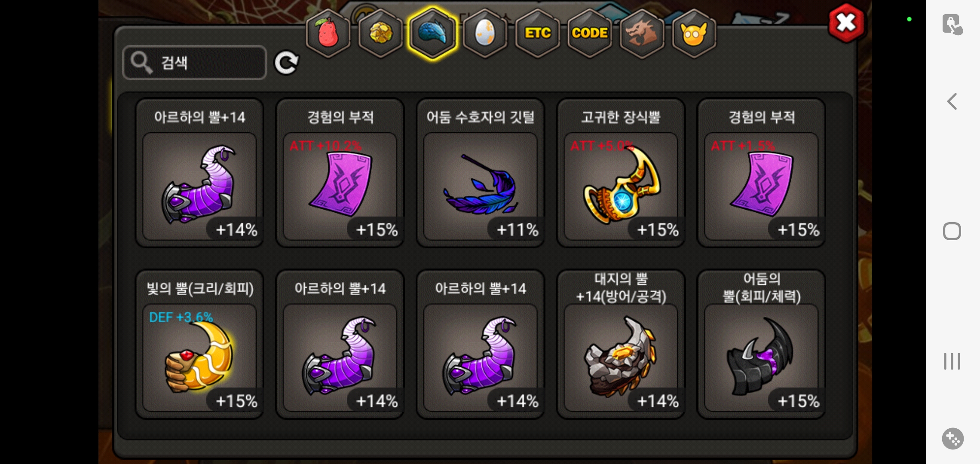Open the yellow cat mask tab
This screenshot has height=464, width=980.
click(x=694, y=33)
